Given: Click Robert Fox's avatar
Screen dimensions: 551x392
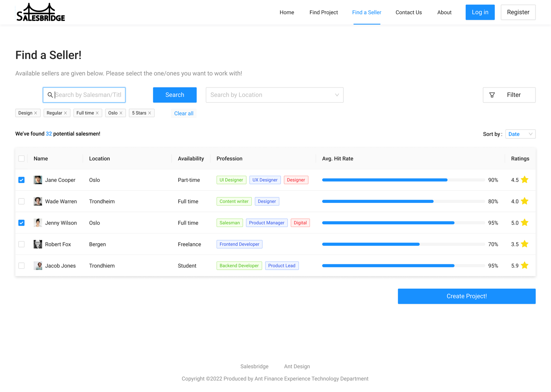Looking at the screenshot, I should 38,244.
